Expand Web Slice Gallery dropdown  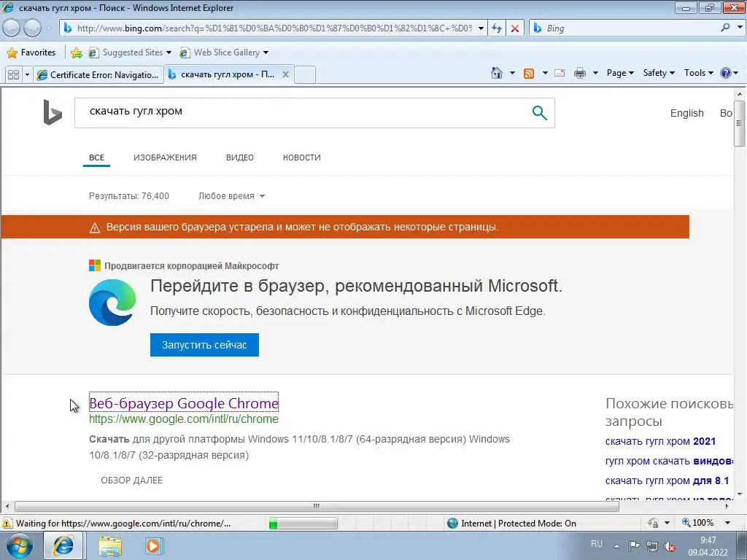pos(266,52)
